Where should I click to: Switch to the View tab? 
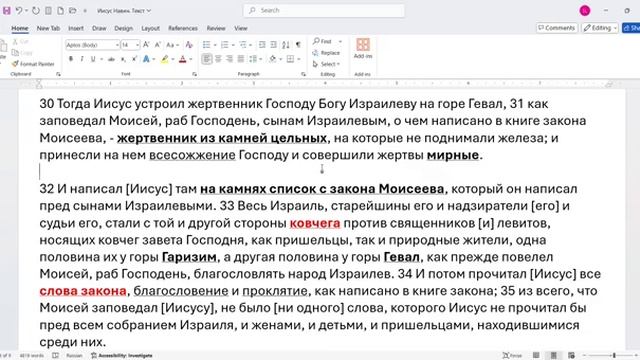[x=240, y=28]
